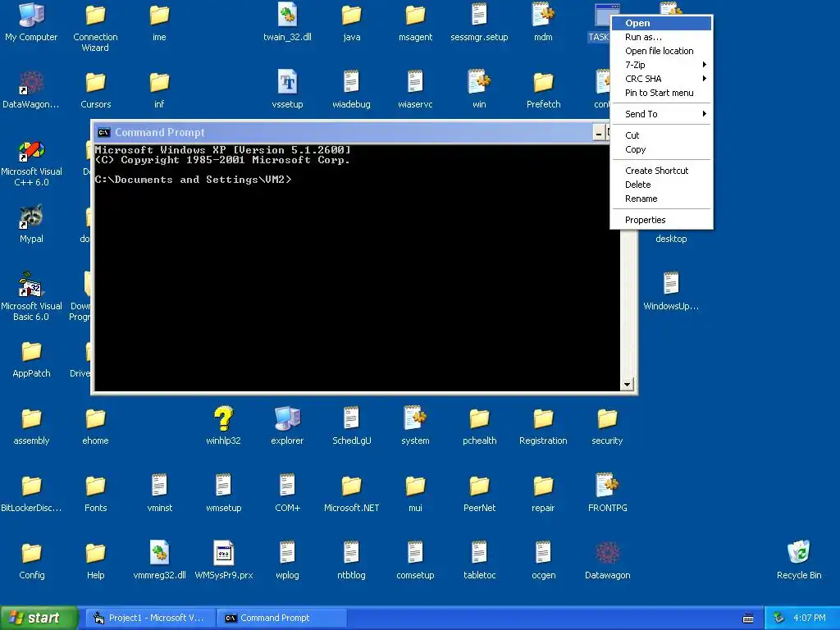Select the AppPatch folder icon
This screenshot has width=840, height=630.
(x=31, y=351)
